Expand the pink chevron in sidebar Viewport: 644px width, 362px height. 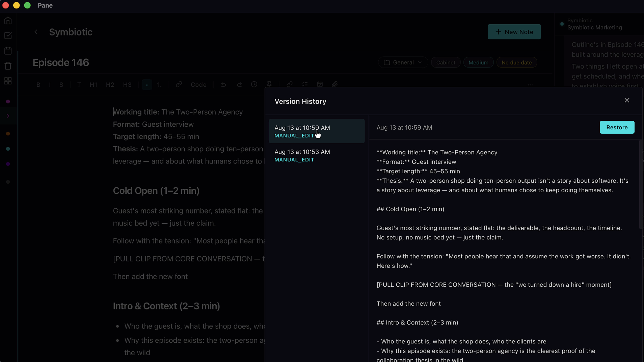click(8, 116)
